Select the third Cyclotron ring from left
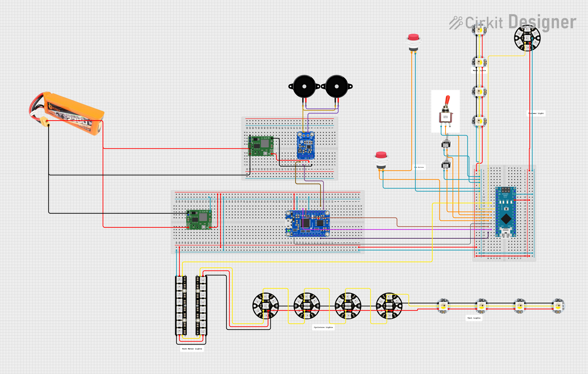 (x=348, y=306)
